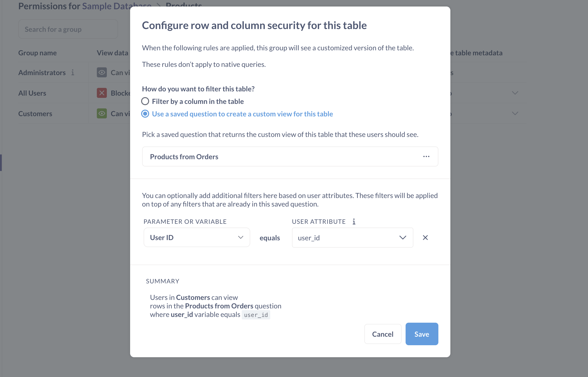Open the User ID parameter dropdown
The width and height of the screenshot is (588, 377).
241,237
